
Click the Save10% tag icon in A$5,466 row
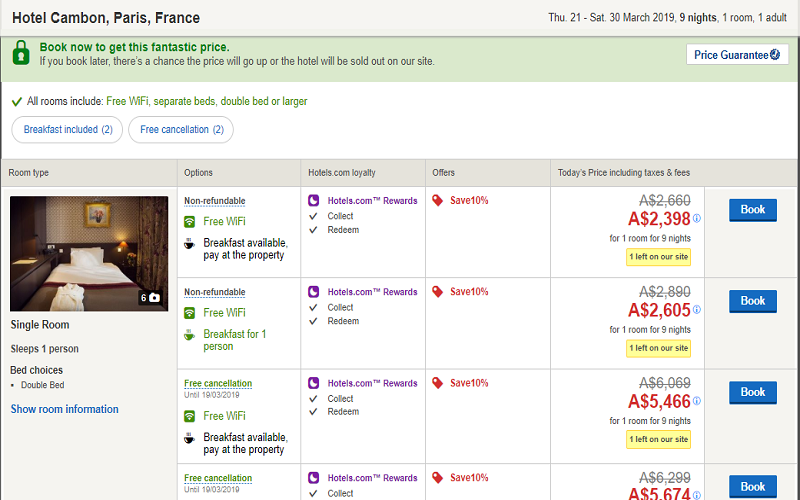click(x=437, y=383)
